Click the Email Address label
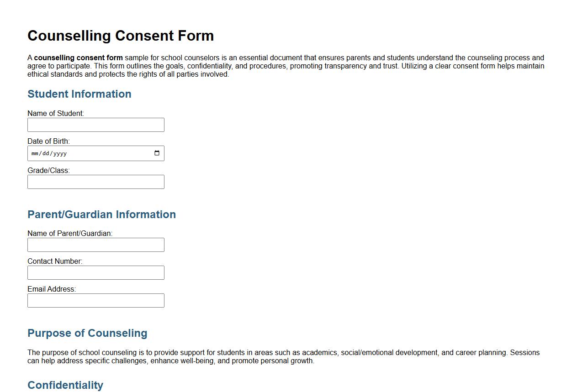Image resolution: width=577 pixels, height=392 pixels. tap(52, 289)
